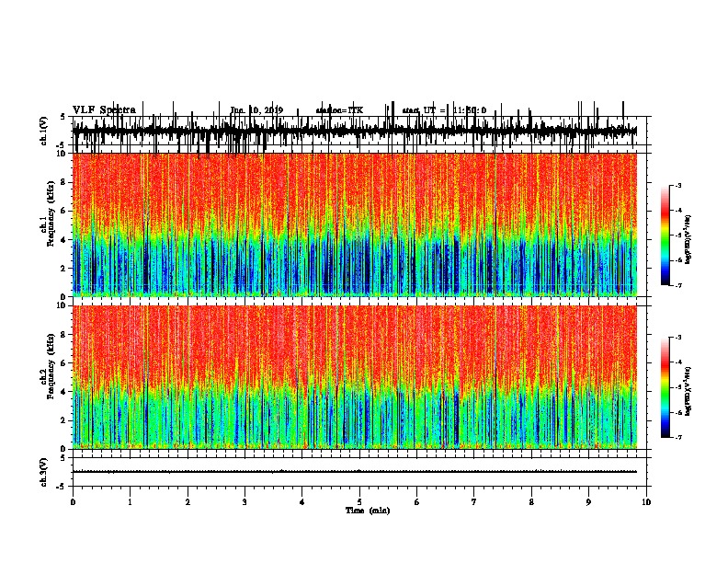Click the "-7" label on ch.1 color bar
The height and width of the screenshot is (563, 728).
[678, 285]
